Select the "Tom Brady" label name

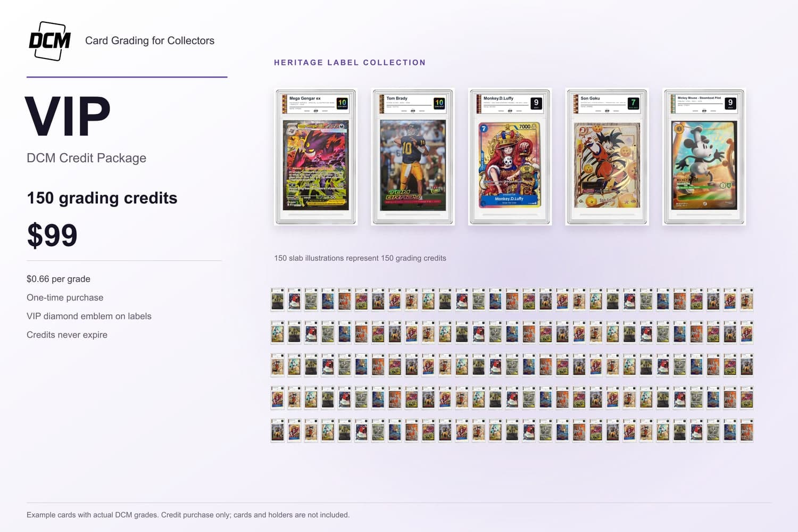pos(397,98)
